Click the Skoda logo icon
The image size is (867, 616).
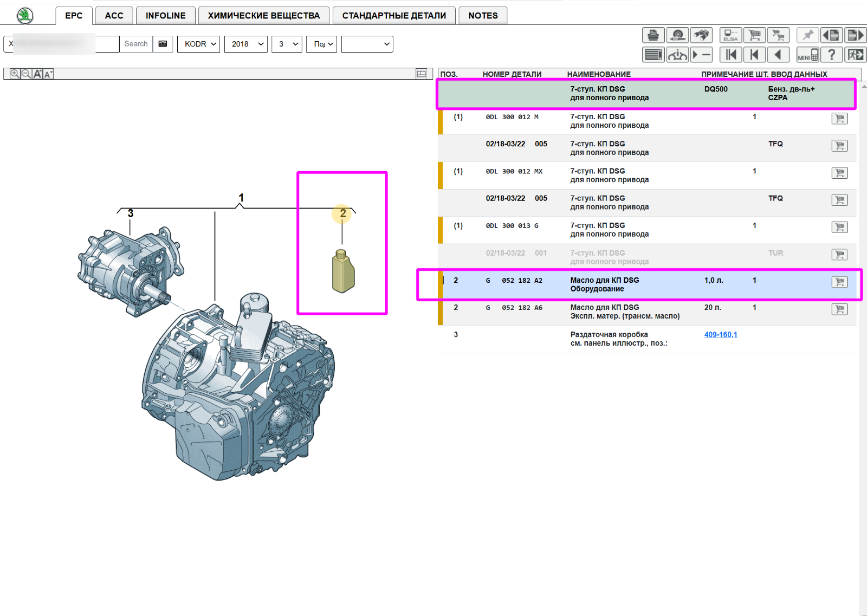[x=25, y=16]
